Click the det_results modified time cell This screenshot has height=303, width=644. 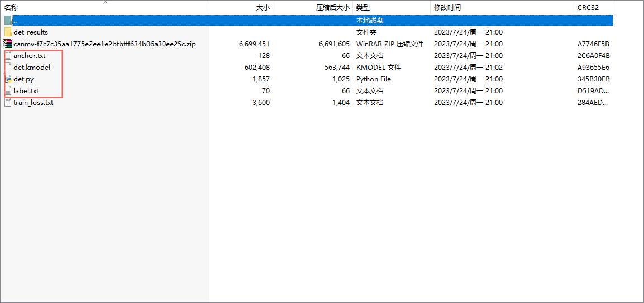point(469,32)
